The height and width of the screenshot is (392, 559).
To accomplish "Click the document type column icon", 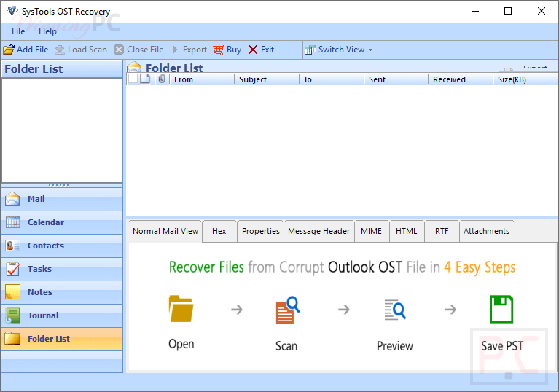I will pos(145,79).
